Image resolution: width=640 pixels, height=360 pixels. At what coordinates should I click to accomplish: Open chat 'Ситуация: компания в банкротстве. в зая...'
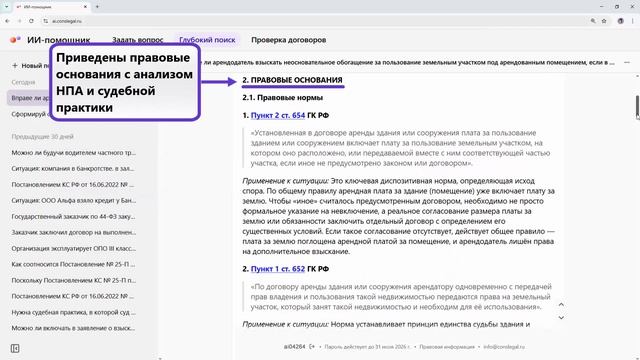coord(73,169)
